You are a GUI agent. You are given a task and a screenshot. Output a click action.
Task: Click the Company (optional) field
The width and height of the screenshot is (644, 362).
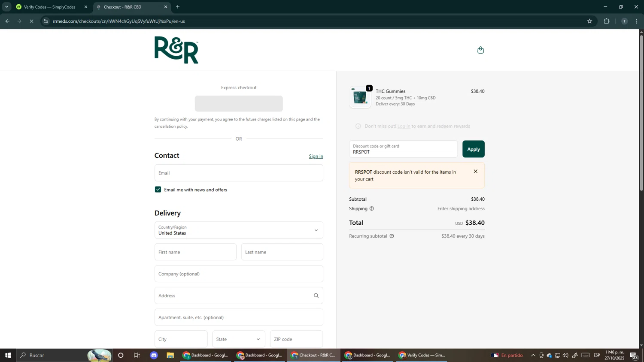[239, 274]
